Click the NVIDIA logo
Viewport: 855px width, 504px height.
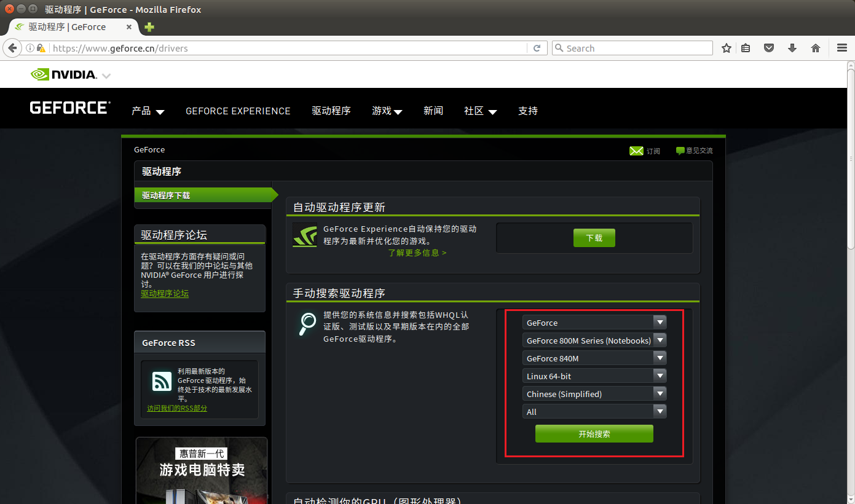[64, 75]
